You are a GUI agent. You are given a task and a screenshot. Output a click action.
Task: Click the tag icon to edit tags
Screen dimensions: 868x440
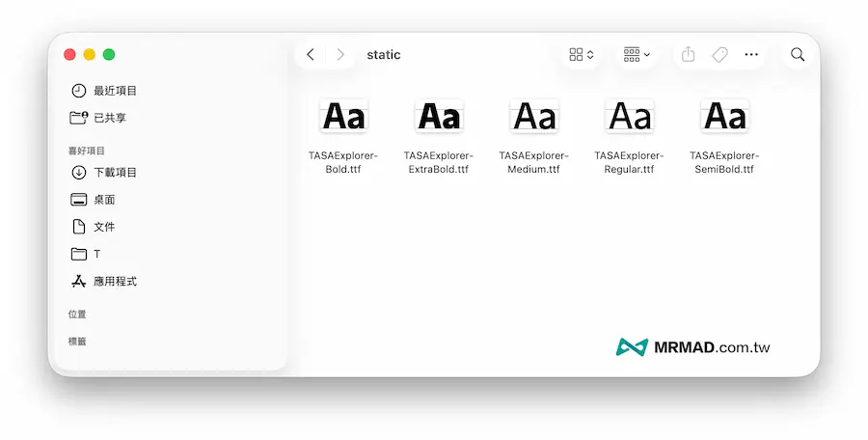coord(719,54)
